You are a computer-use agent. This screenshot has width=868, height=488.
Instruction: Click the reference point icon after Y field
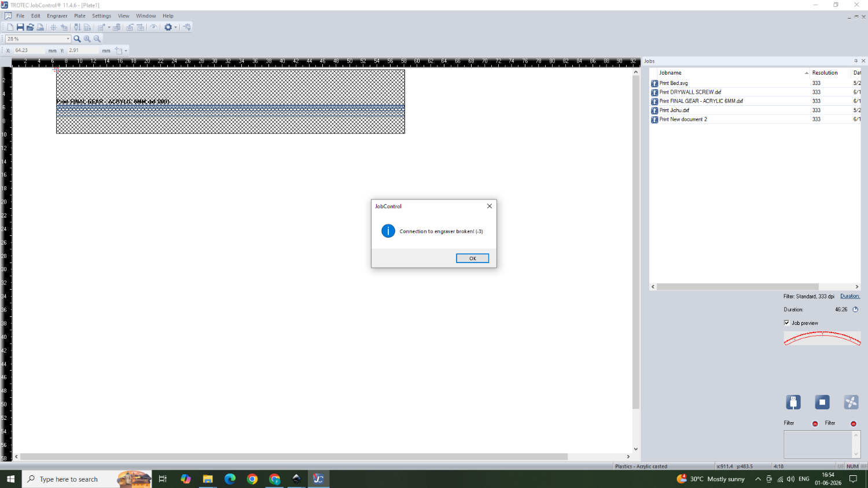click(x=119, y=51)
